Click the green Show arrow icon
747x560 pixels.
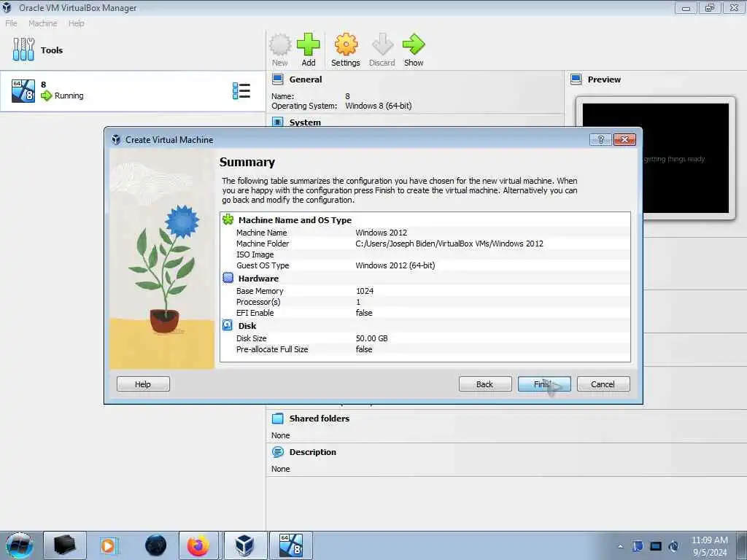click(414, 44)
